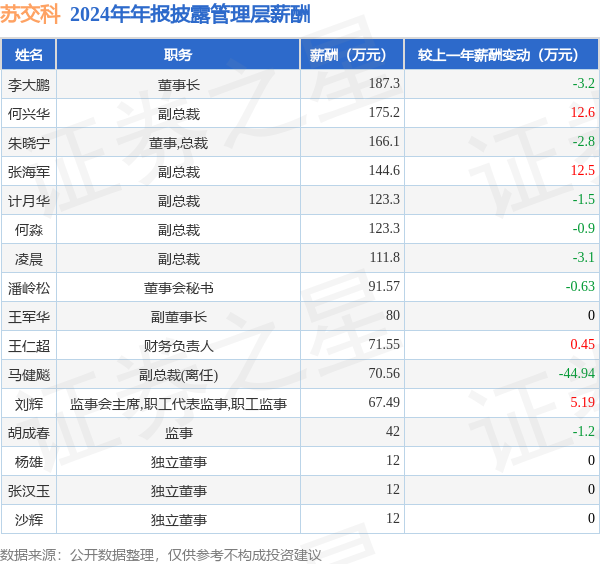Image resolution: width=600 pixels, height=564 pixels.
Task: Click 张汉玉's change value 0
Action: pyautogui.click(x=591, y=489)
